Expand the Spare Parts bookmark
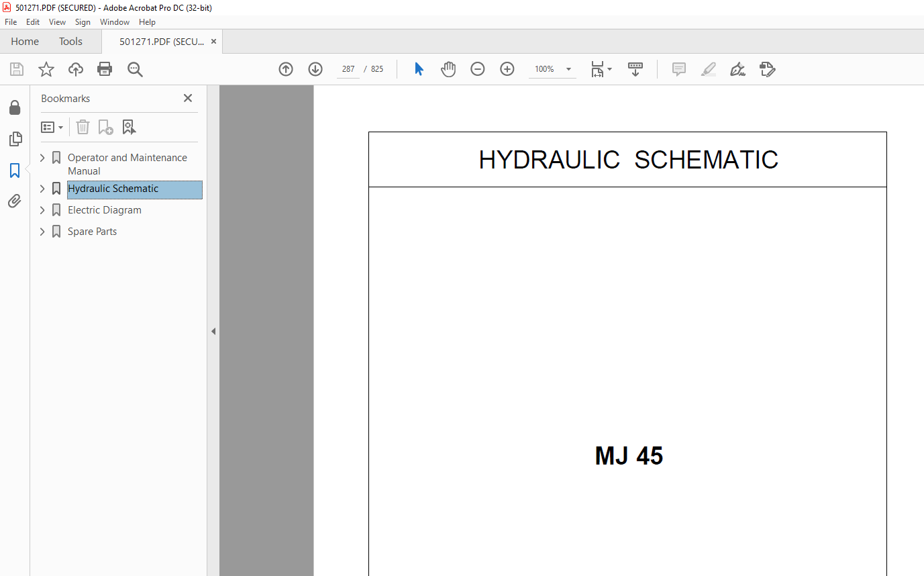 pos(43,232)
